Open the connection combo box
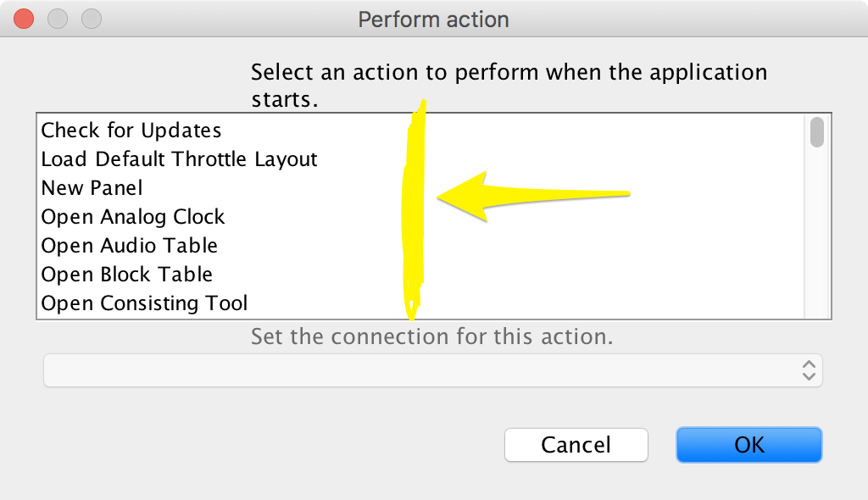 click(432, 370)
